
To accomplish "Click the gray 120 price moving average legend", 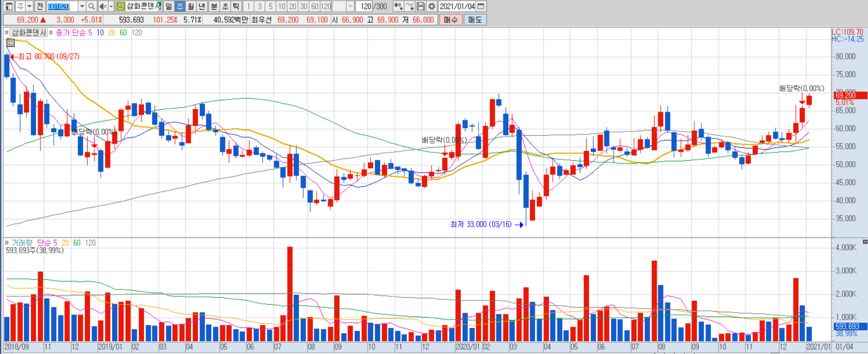I will tap(137, 33).
